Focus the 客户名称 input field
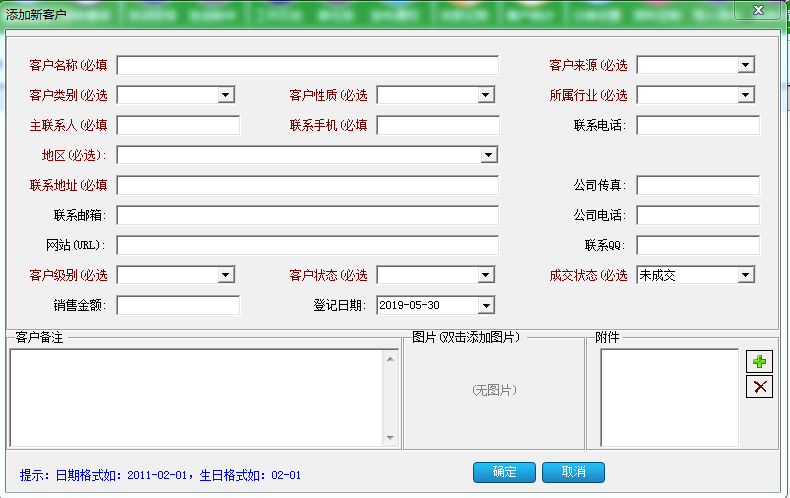This screenshot has width=790, height=498. (x=307, y=65)
